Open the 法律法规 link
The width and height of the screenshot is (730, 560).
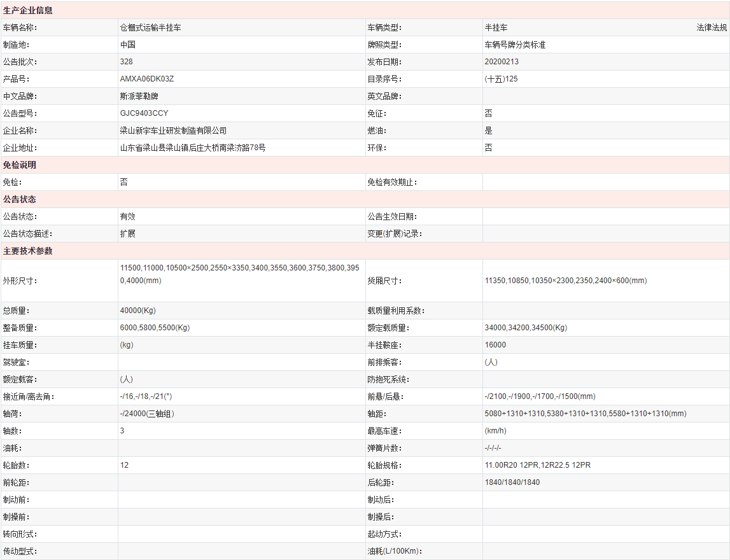click(712, 28)
